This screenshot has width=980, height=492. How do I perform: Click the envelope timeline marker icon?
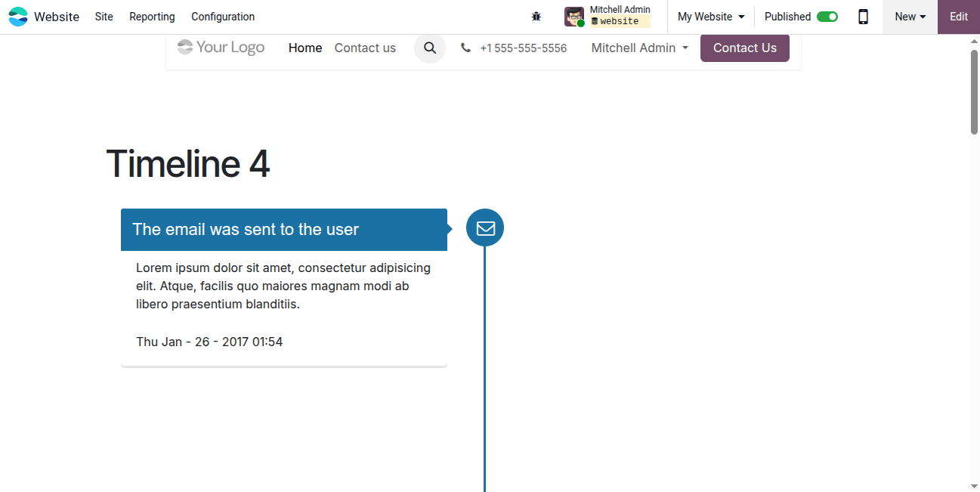[485, 227]
